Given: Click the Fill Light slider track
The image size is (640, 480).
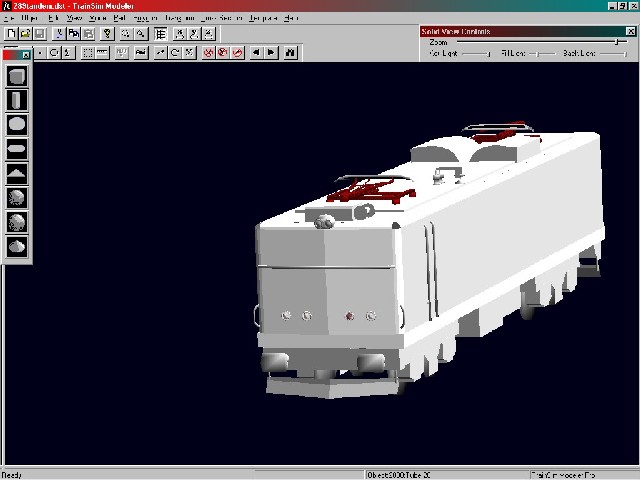Looking at the screenshot, I should pos(536,53).
